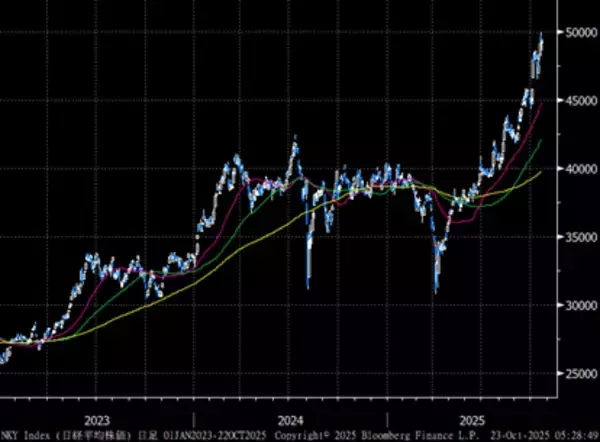Select the 2023 year label on time axis
This screenshot has height=442, width=600.
pyautogui.click(x=97, y=421)
